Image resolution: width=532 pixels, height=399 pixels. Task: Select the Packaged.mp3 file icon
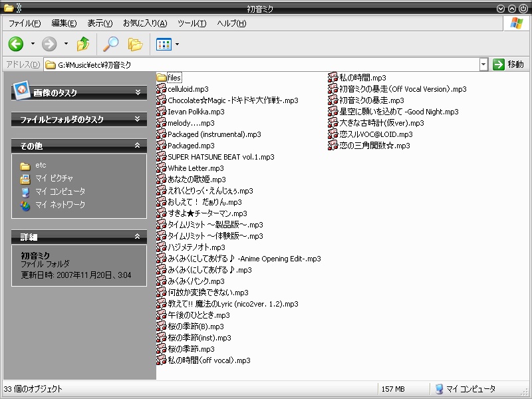[162, 145]
